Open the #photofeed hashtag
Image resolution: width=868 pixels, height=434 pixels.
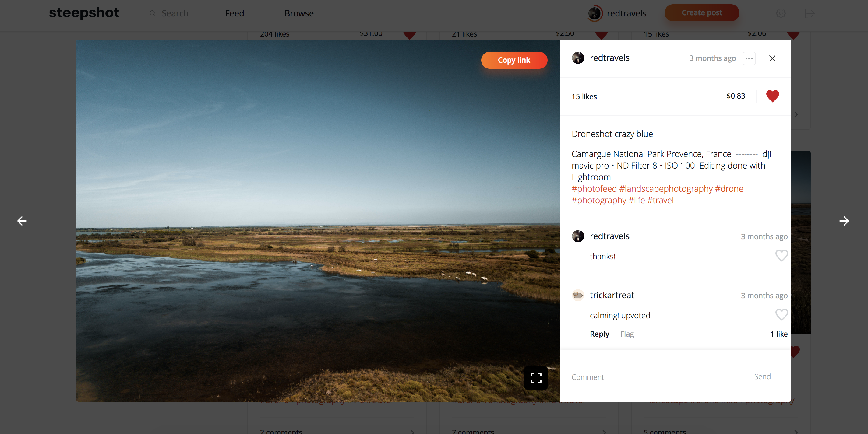[594, 189]
